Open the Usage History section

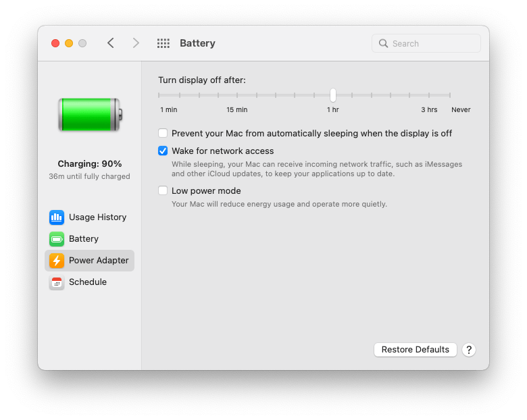[x=89, y=217]
